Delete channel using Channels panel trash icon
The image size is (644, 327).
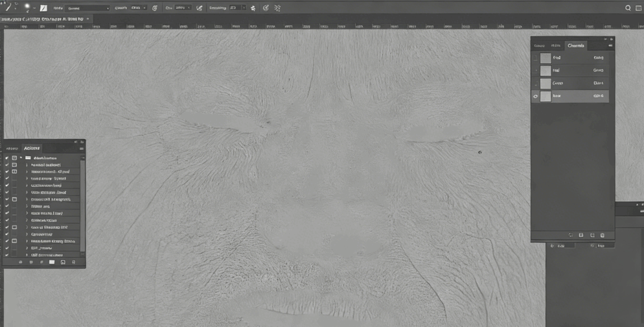[603, 236]
